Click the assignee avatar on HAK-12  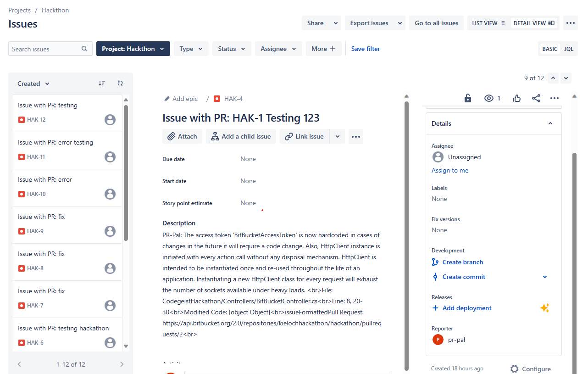(x=110, y=120)
